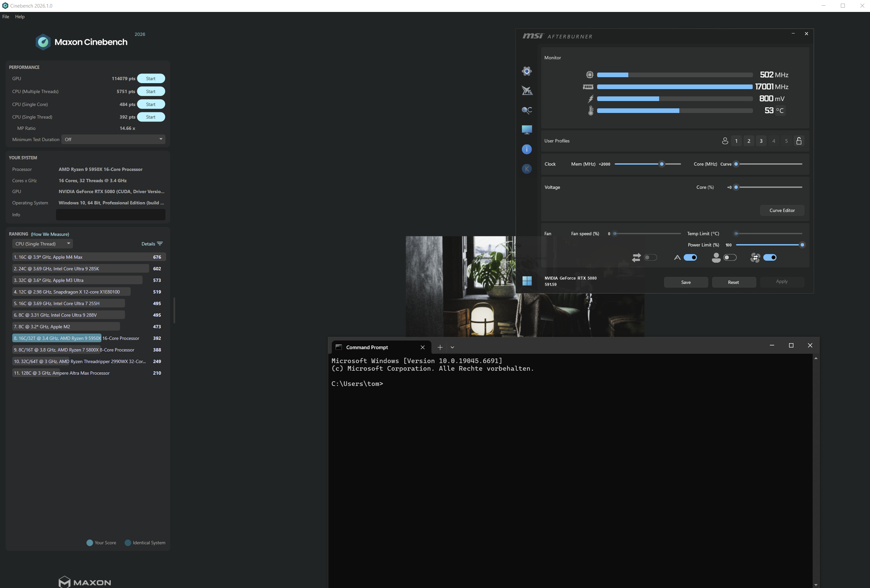This screenshot has height=588, width=870.
Task: Click the system Info text field
Action: (x=110, y=215)
